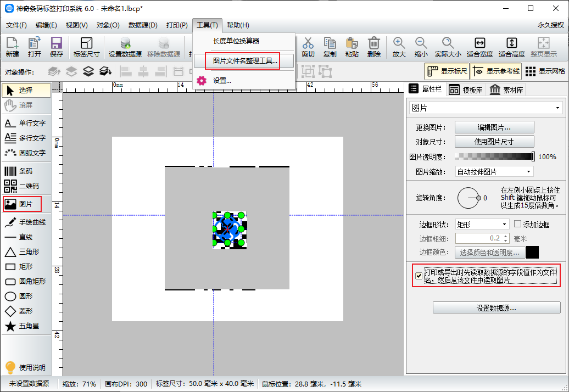Image resolution: width=569 pixels, height=392 pixels.
Task: Choose the 手绘曲线 freehand curve tool
Action: (x=26, y=222)
